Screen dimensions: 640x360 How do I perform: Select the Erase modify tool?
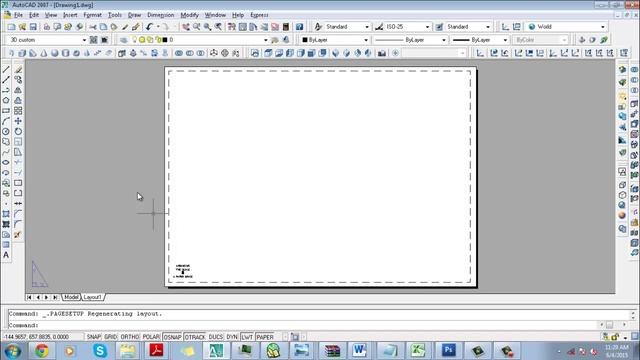coord(18,70)
